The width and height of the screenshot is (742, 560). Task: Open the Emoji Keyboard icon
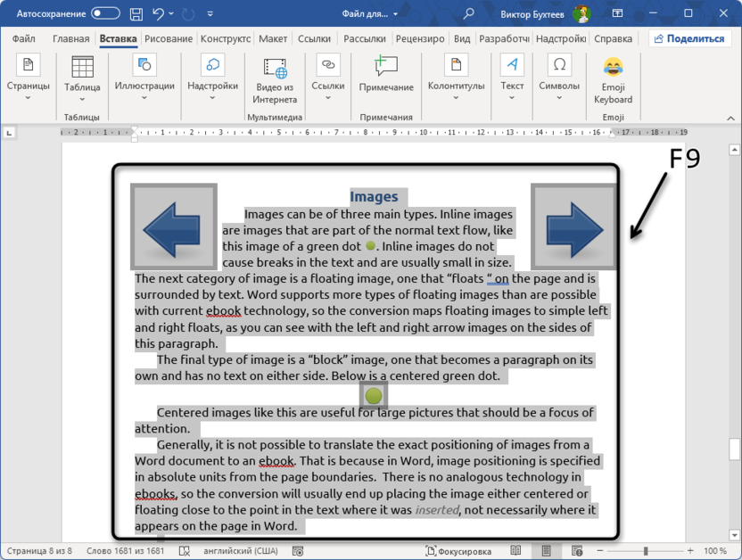pyautogui.click(x=613, y=79)
